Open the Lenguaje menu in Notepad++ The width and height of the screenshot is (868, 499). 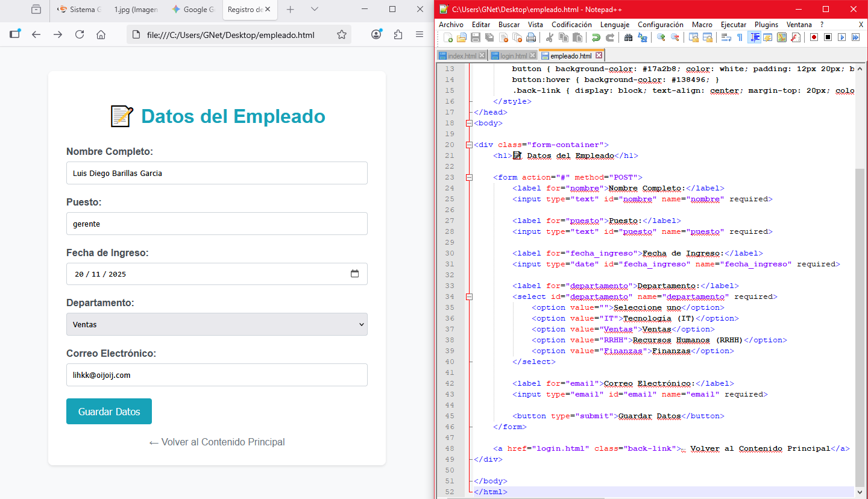[615, 25]
